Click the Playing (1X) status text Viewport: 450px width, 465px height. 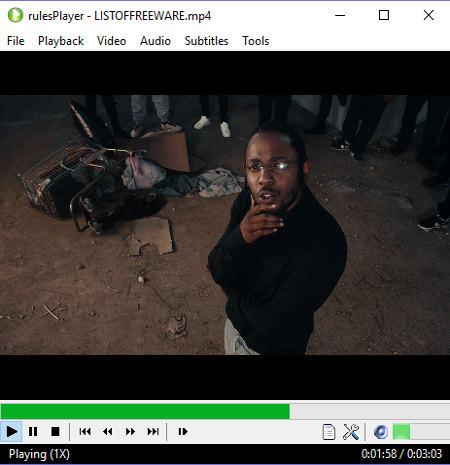click(x=39, y=454)
